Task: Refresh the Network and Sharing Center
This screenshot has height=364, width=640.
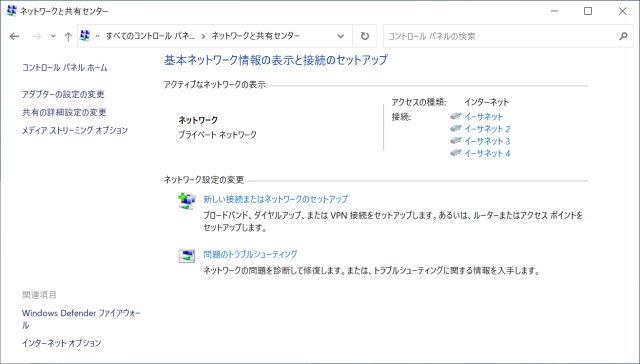Action: pyautogui.click(x=365, y=36)
